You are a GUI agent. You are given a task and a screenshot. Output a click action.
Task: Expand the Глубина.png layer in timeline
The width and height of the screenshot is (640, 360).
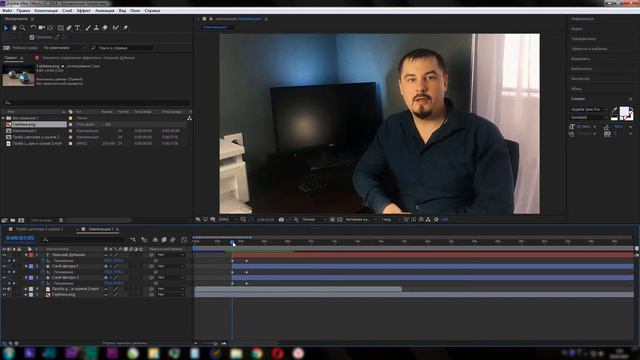[26, 294]
